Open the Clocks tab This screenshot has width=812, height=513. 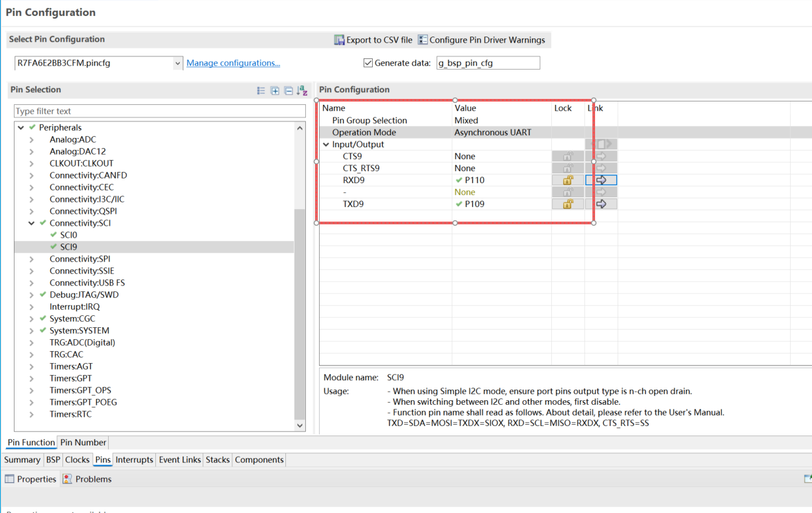tap(77, 460)
